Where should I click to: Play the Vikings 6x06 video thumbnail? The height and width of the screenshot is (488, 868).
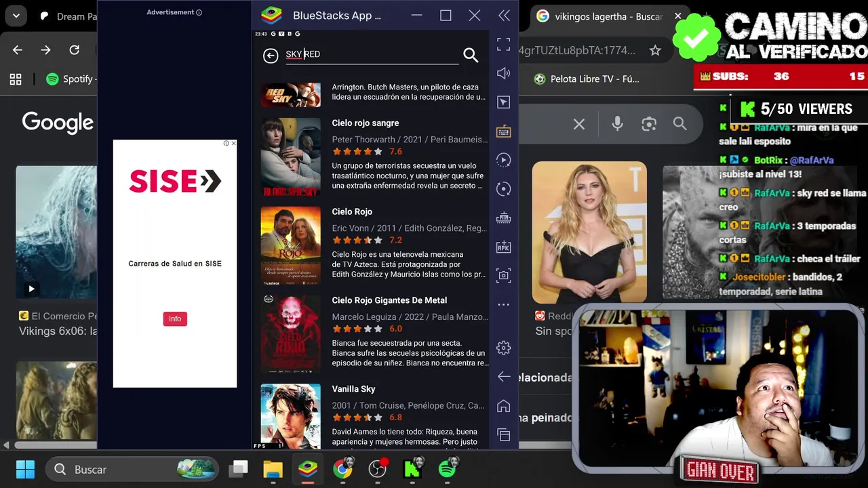click(x=56, y=232)
